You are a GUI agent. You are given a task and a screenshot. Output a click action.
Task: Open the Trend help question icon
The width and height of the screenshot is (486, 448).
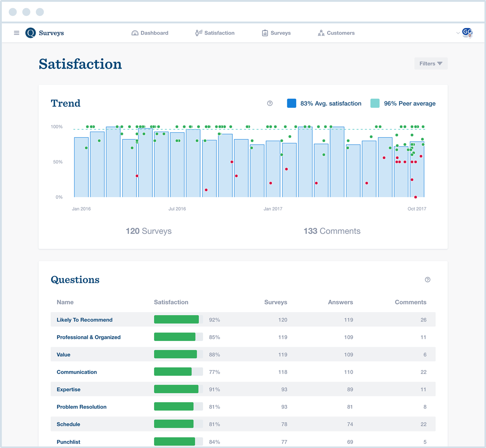[270, 103]
